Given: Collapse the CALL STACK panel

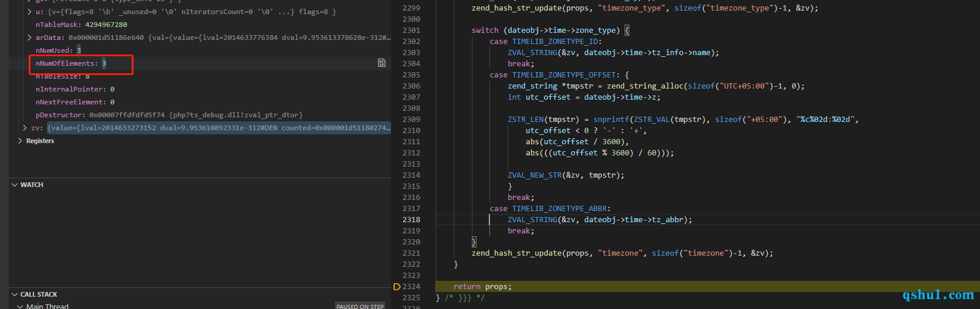Looking at the screenshot, I should [x=15, y=294].
